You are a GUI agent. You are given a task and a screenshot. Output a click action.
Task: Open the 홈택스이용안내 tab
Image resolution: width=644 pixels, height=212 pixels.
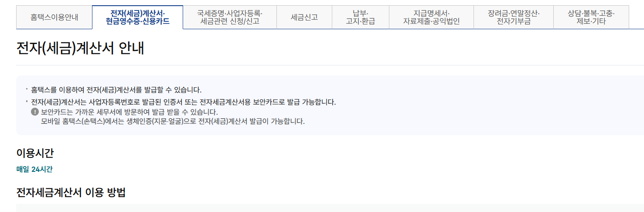(55, 17)
